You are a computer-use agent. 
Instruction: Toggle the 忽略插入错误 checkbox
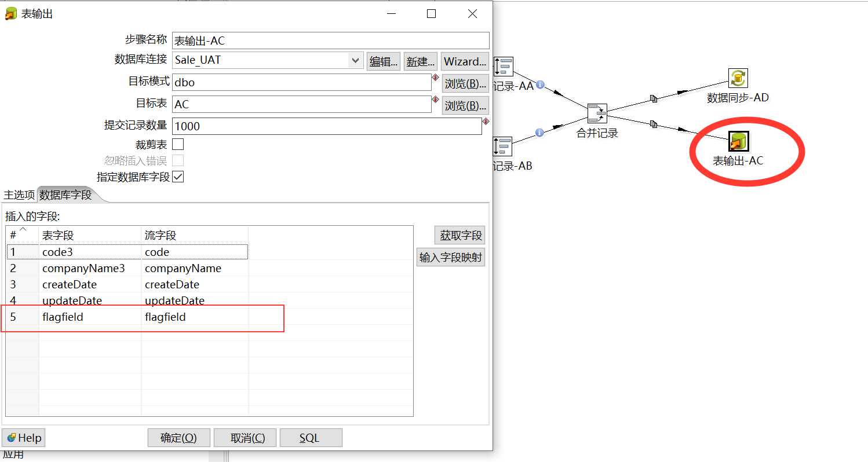178,160
